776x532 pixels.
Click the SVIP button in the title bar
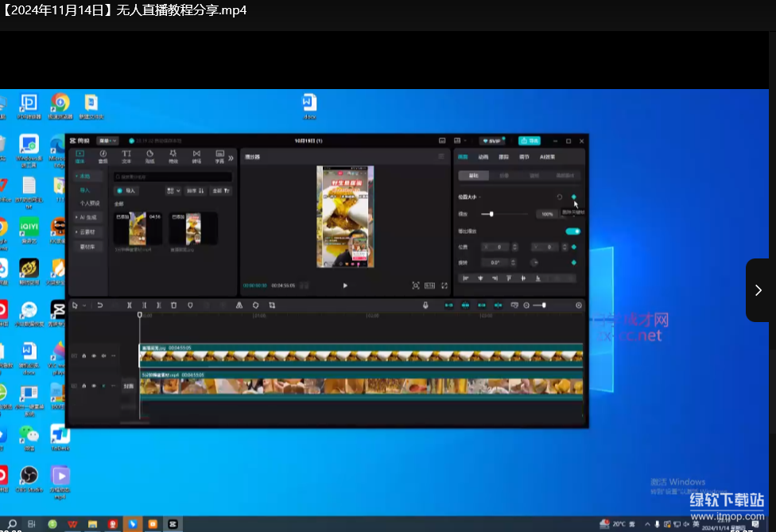click(x=492, y=141)
